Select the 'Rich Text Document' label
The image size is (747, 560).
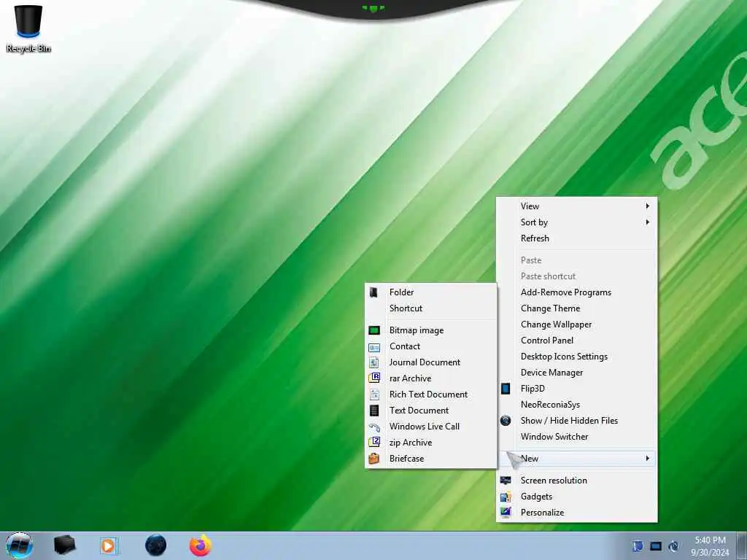click(428, 394)
